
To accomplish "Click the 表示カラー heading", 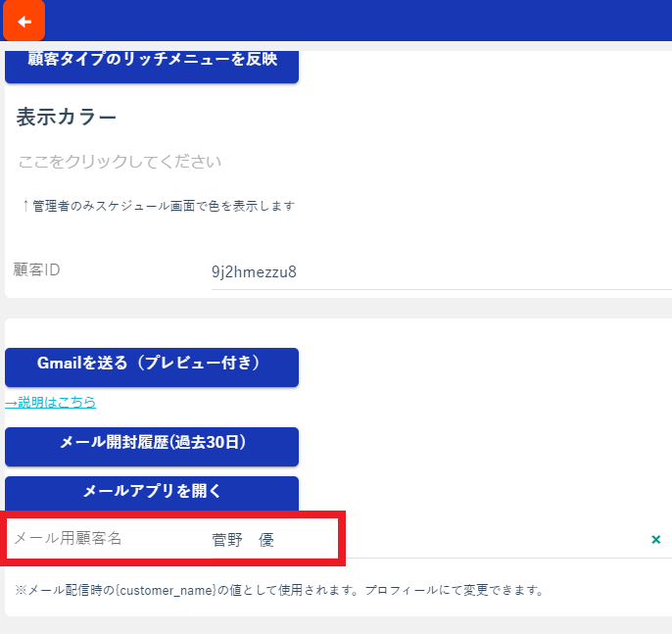I will (67, 117).
